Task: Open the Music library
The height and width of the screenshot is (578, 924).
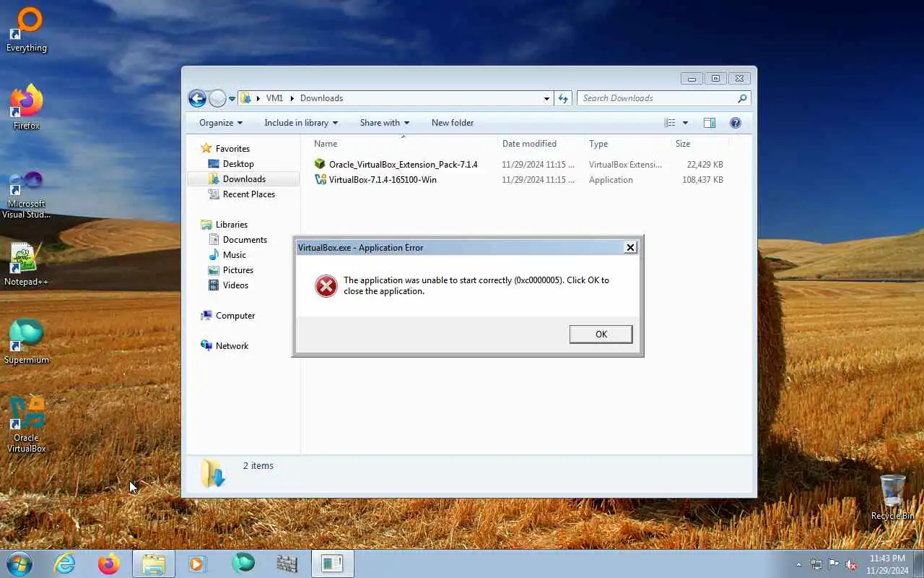Action: pos(234,255)
